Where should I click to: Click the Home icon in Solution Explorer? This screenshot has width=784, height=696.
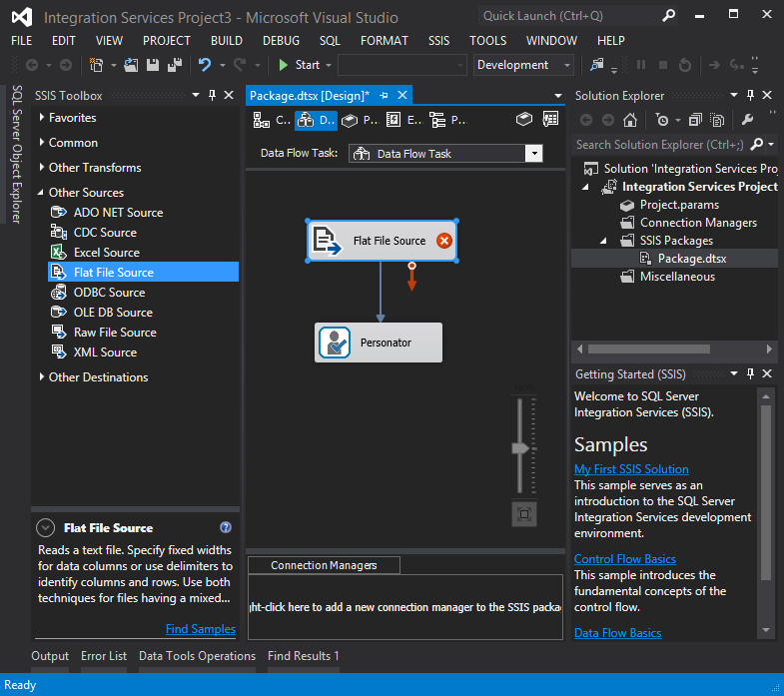click(630, 120)
